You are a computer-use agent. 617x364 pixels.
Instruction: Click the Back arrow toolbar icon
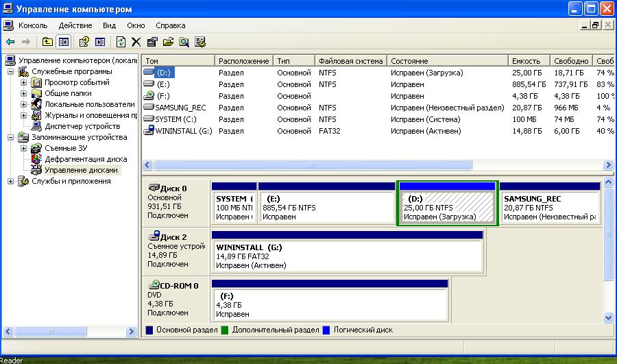tap(10, 42)
